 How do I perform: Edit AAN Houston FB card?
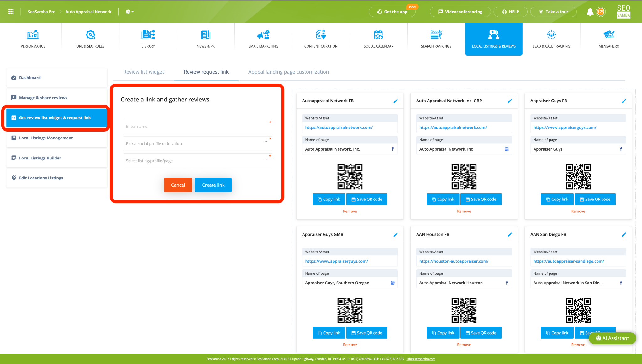[x=510, y=234]
